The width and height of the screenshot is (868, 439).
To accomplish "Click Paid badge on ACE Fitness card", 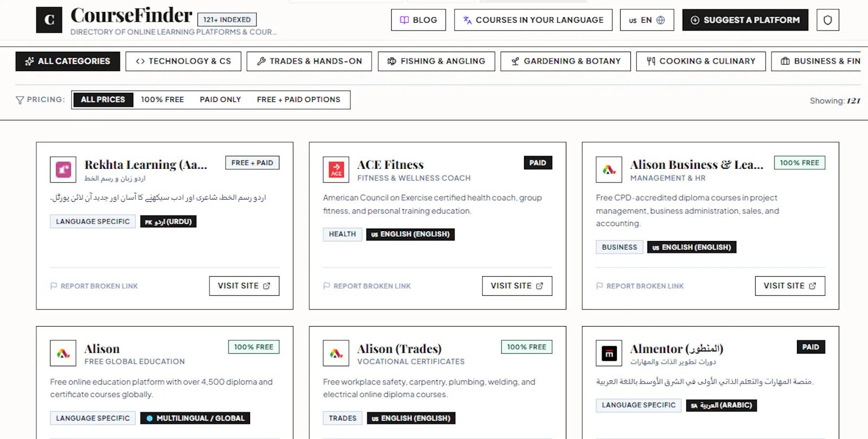I will click(538, 163).
